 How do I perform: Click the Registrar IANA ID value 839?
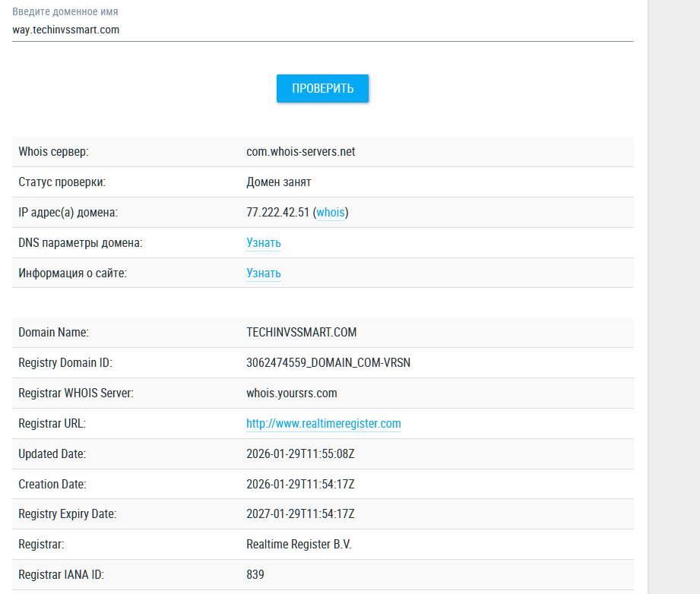pos(255,575)
